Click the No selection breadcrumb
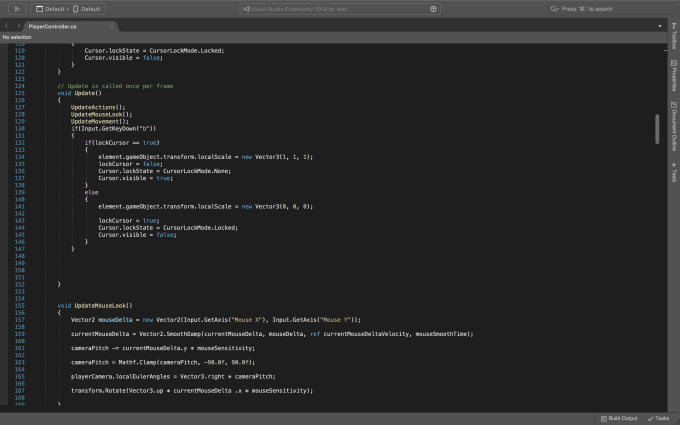This screenshot has height=425, width=680. (17, 37)
